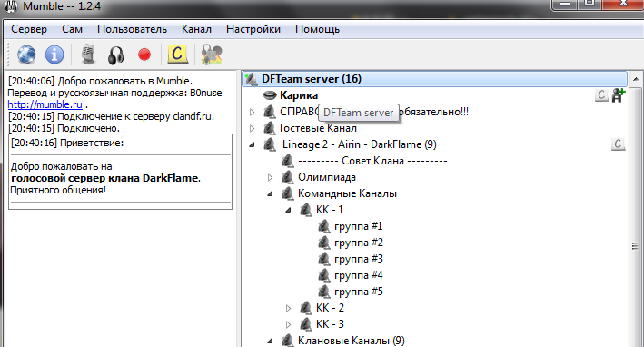Collapse the Lineage 2 - Airin - DarkFlame channel

pyautogui.click(x=253, y=144)
